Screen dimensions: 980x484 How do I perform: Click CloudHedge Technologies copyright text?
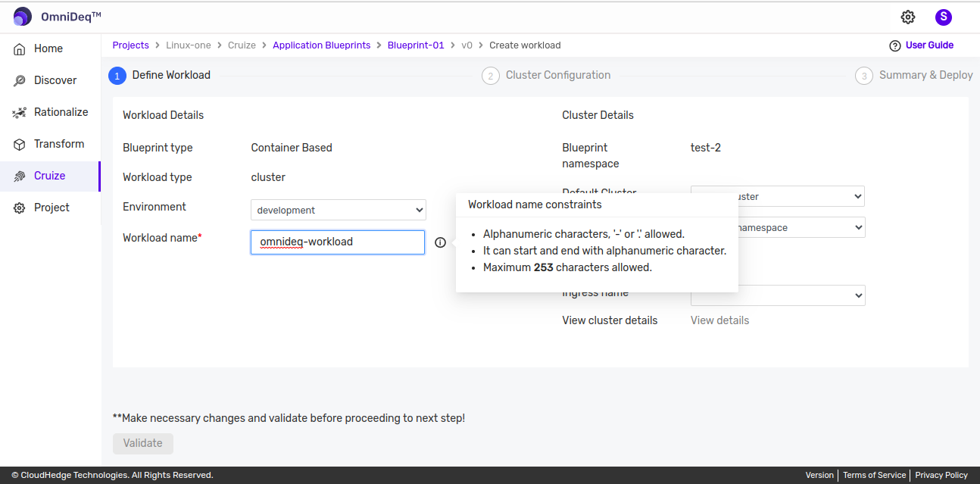click(112, 475)
